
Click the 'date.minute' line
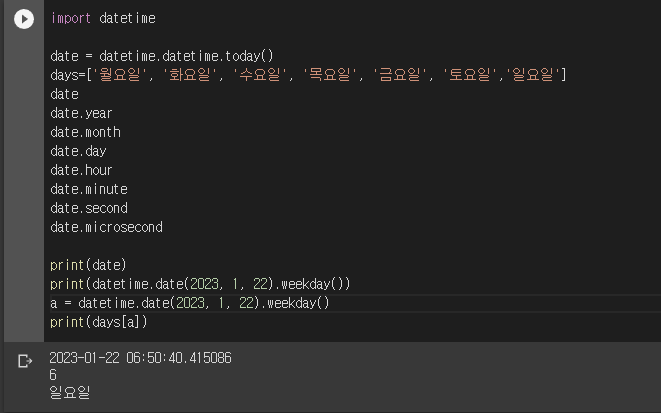tap(89, 189)
